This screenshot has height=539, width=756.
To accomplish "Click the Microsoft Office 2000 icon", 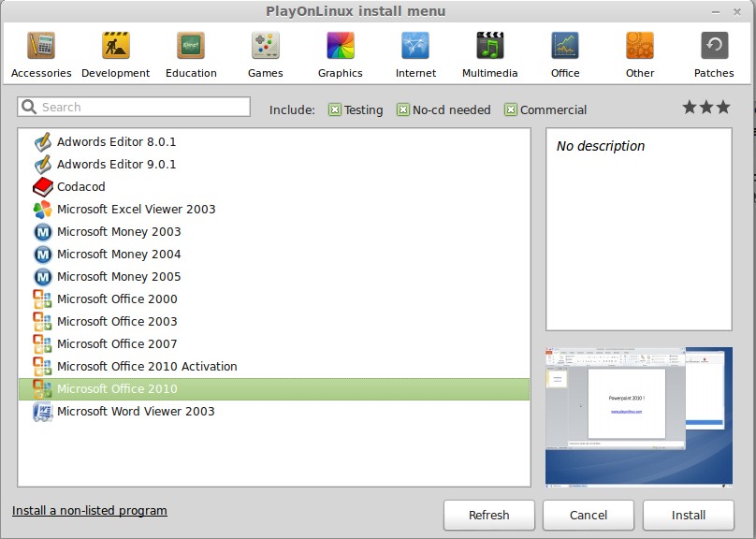I will point(43,299).
